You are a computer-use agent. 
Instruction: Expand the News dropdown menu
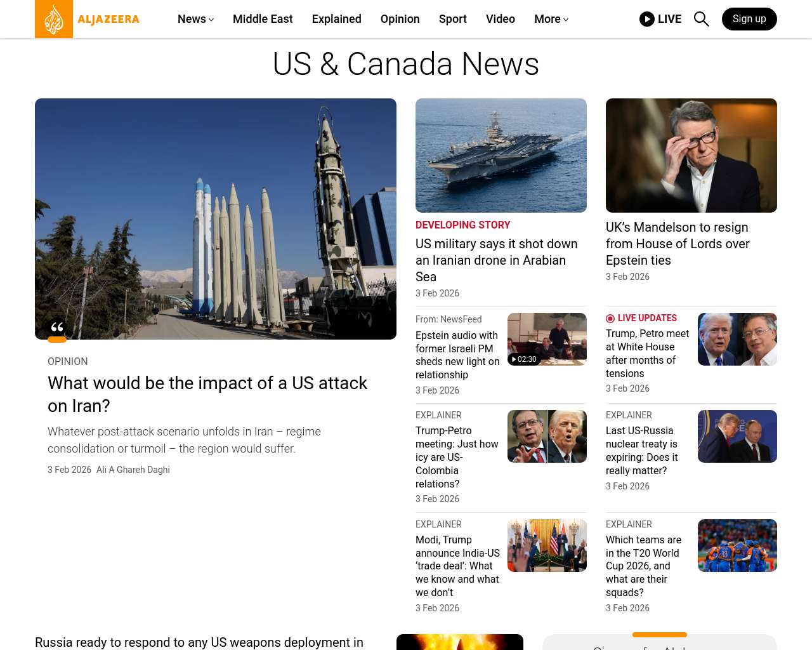point(195,19)
